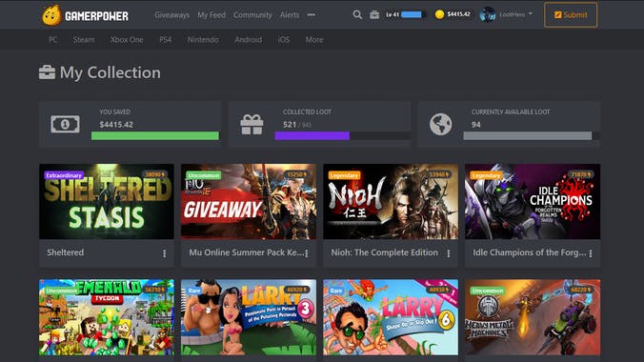Open the Idle Champions thumbnail
Image resolution: width=644 pixels, height=362 pixels.
pos(533,201)
